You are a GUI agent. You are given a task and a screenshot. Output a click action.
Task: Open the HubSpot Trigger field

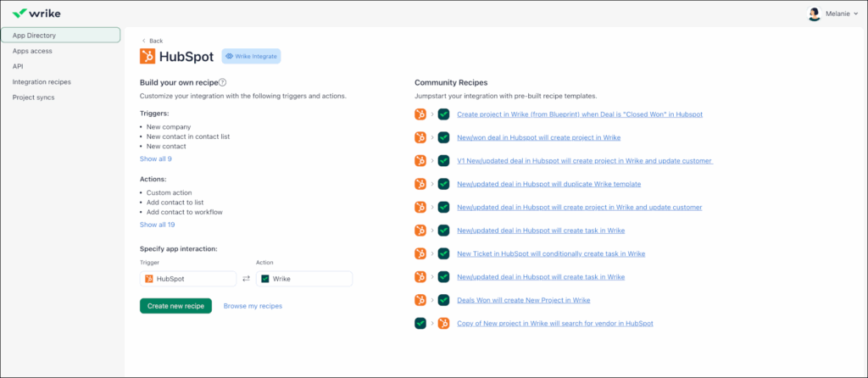click(x=188, y=279)
